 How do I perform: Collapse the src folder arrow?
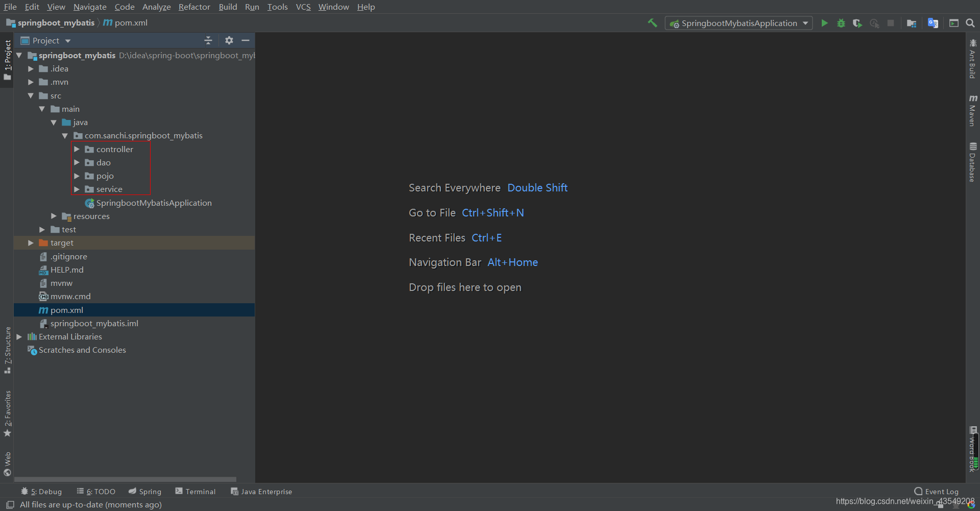[x=31, y=95]
